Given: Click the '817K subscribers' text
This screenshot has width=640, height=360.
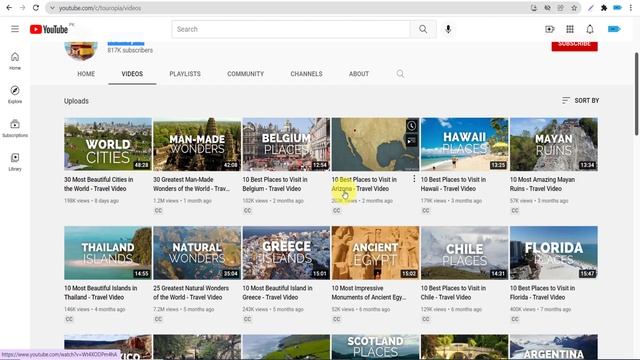Looking at the screenshot, I should pos(130,50).
